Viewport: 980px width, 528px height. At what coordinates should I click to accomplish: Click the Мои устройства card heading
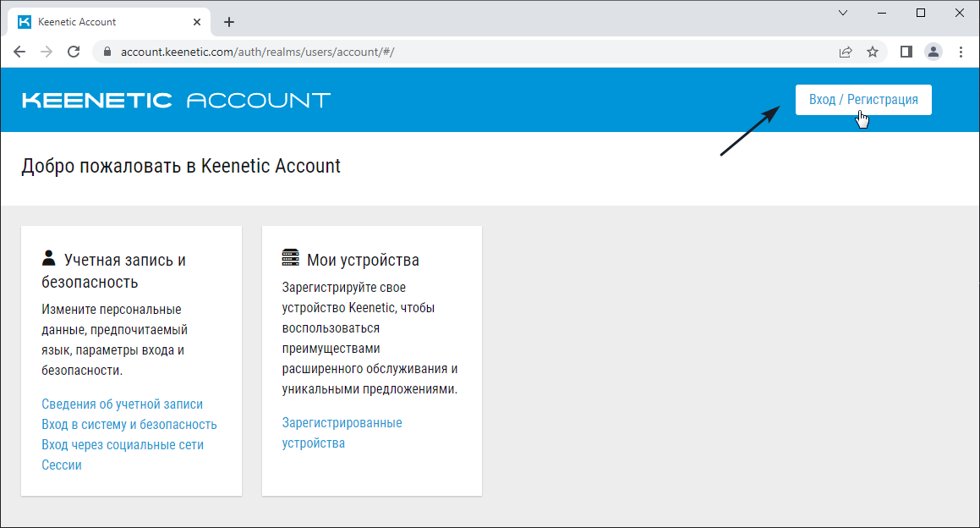[x=363, y=260]
